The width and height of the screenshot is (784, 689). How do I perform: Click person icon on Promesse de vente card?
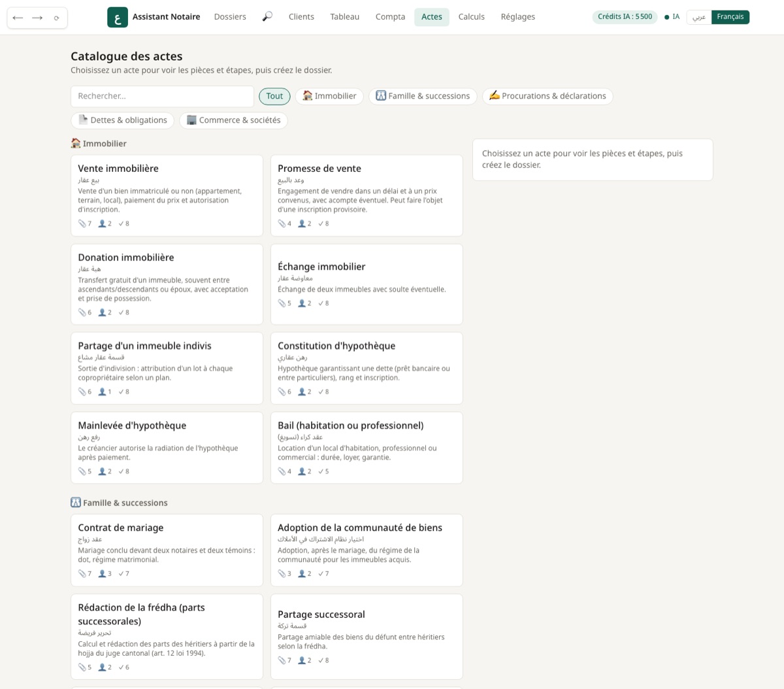(302, 224)
